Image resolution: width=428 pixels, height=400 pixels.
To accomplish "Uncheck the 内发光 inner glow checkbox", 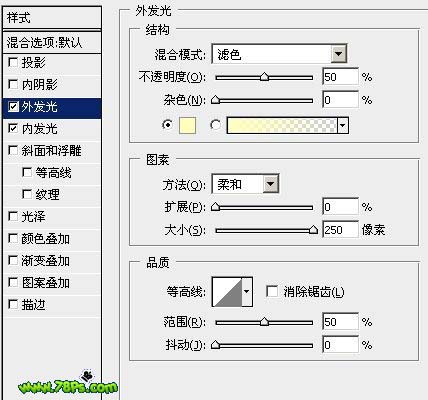I will (x=13, y=128).
